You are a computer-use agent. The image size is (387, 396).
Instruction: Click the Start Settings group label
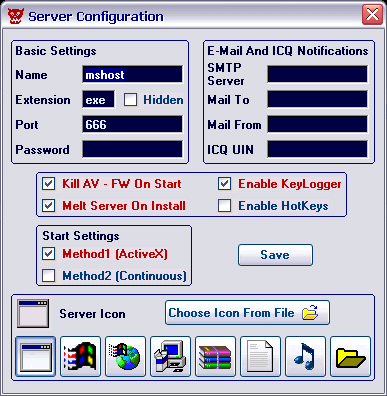[x=81, y=236]
